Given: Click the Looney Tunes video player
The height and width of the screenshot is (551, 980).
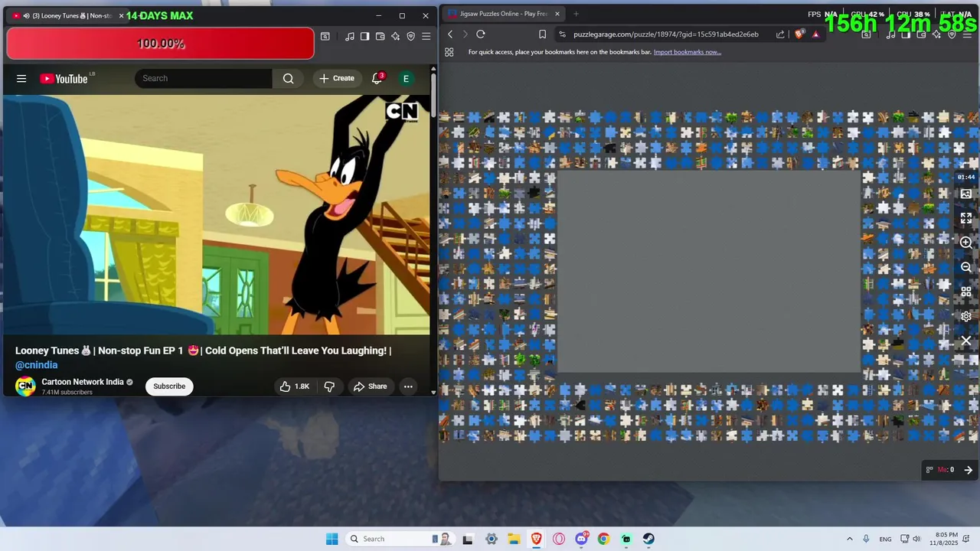Looking at the screenshot, I should pos(217,215).
